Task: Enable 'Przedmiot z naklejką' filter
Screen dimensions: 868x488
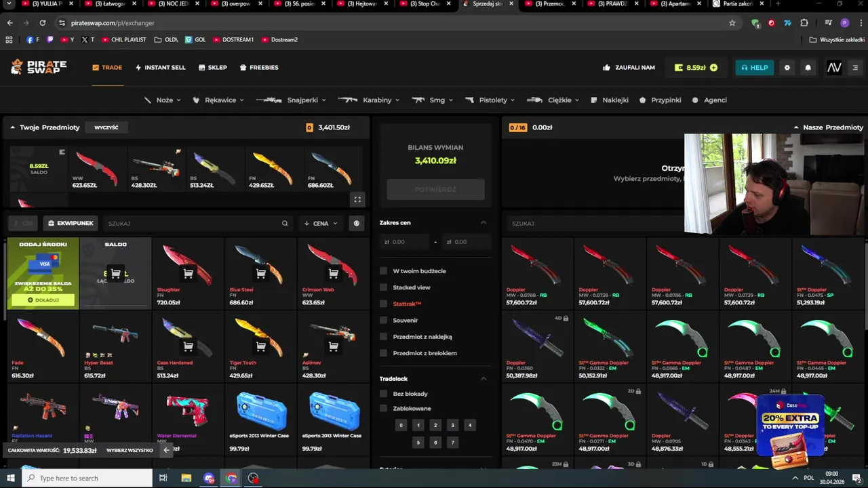Action: pyautogui.click(x=383, y=337)
